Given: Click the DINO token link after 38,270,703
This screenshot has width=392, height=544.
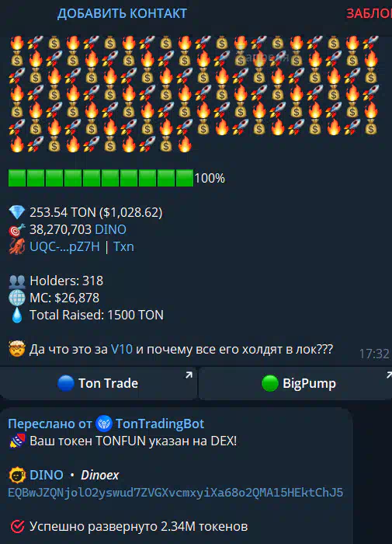Looking at the screenshot, I should click(110, 230).
